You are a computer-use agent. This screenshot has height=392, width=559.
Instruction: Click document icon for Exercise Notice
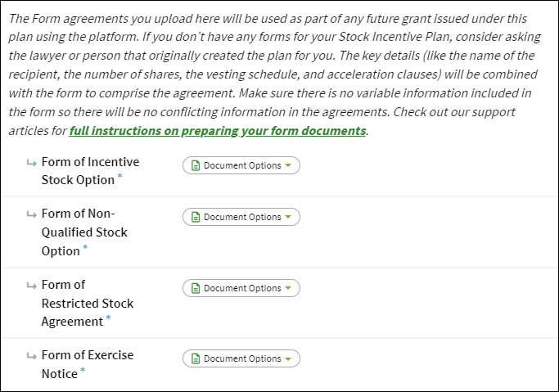pos(196,358)
